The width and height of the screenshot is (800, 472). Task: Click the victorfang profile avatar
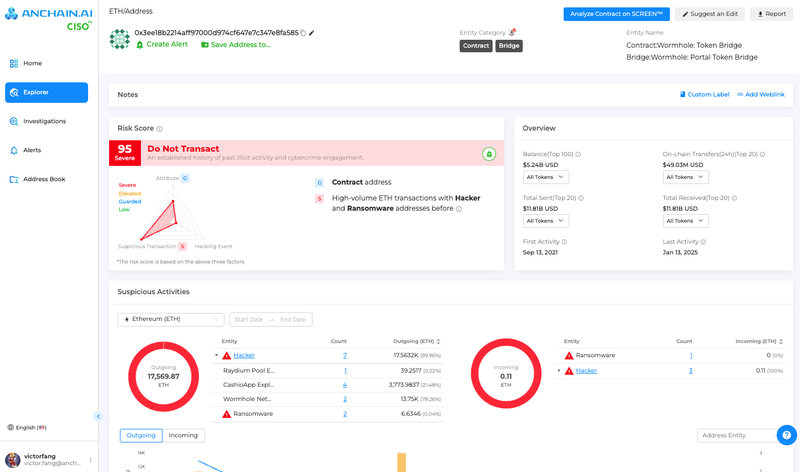pos(13,460)
